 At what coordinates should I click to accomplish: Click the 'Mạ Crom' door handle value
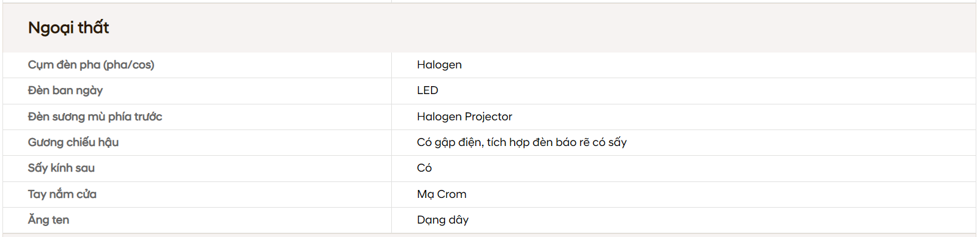[441, 194]
